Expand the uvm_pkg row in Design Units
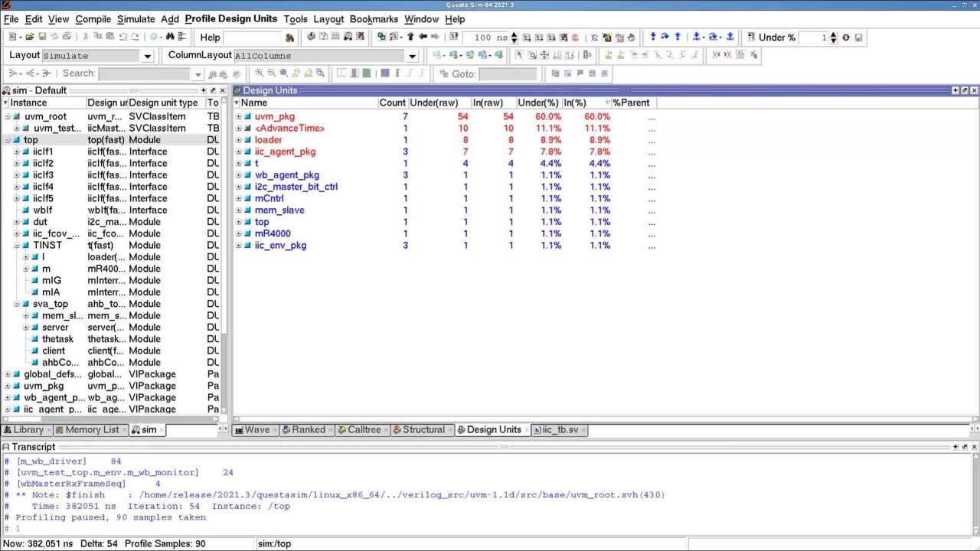 pos(238,116)
